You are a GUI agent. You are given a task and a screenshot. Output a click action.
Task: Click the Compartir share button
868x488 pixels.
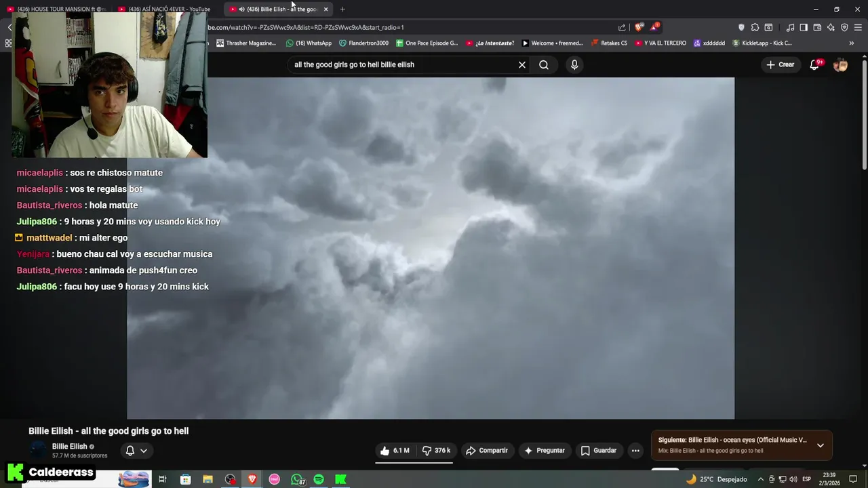click(487, 451)
